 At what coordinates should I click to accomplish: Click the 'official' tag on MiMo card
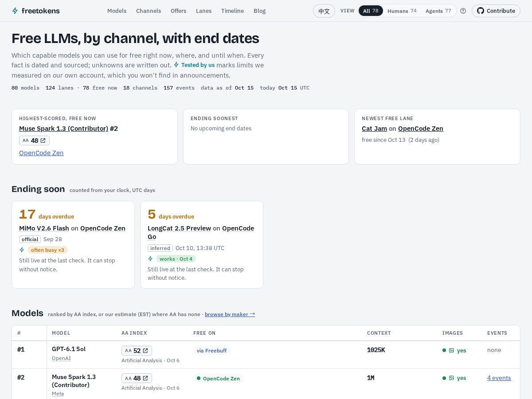tap(30, 239)
